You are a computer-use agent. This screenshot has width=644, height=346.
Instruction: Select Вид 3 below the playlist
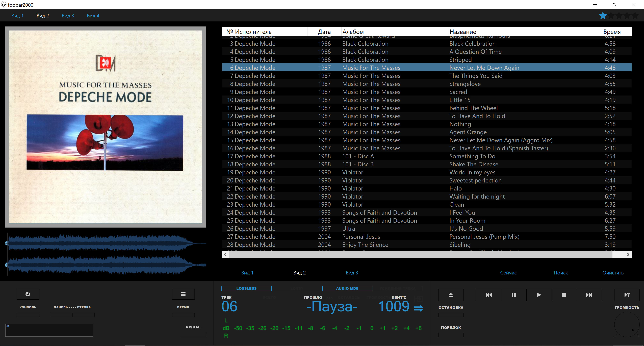(x=352, y=273)
